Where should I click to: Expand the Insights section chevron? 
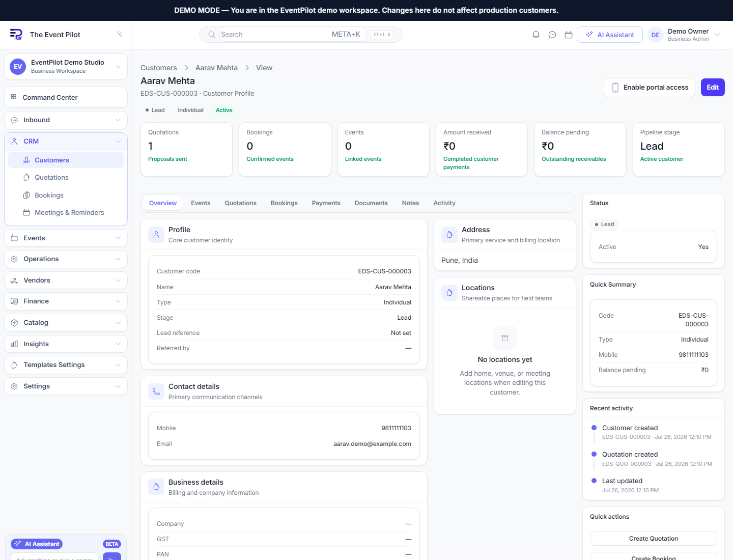[x=118, y=344]
